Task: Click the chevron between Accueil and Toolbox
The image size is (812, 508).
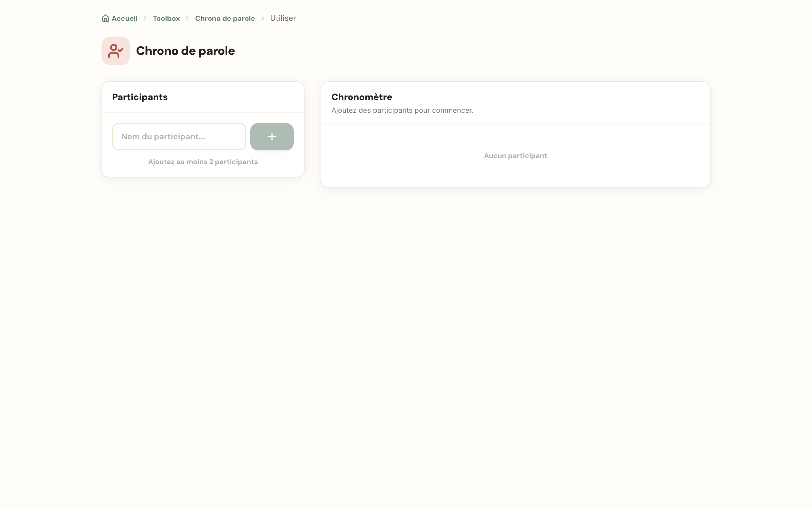Action: [145, 18]
